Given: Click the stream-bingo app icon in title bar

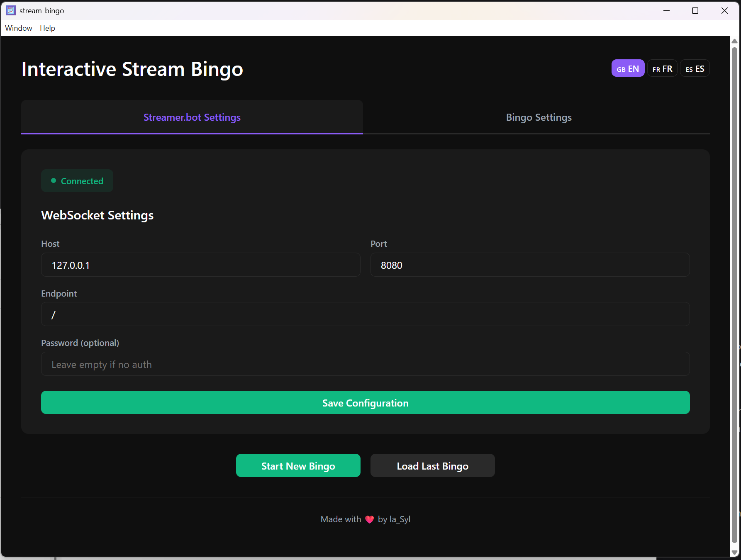Looking at the screenshot, I should pyautogui.click(x=11, y=10).
